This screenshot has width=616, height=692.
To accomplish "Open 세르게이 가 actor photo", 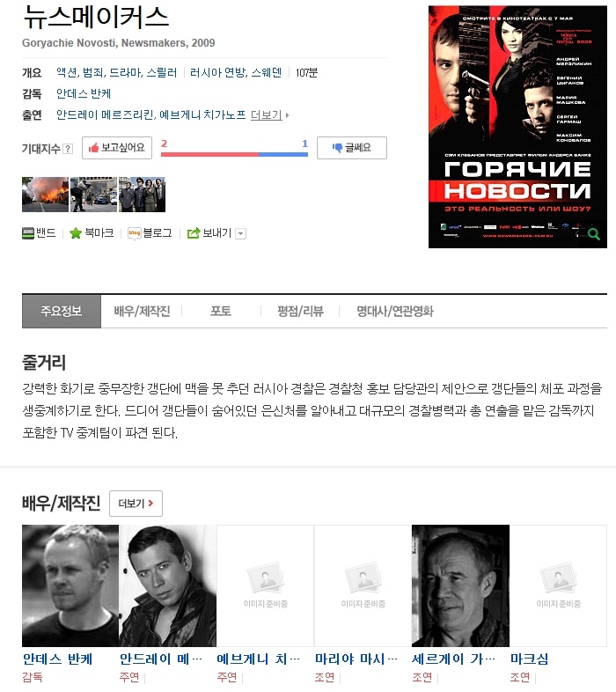I will pos(460,585).
